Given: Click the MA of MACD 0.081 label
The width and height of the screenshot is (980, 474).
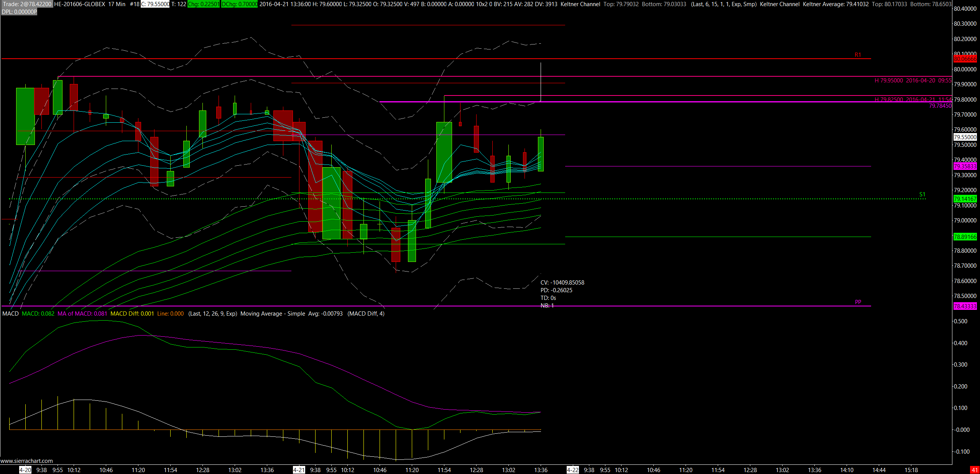Looking at the screenshot, I should [82, 314].
